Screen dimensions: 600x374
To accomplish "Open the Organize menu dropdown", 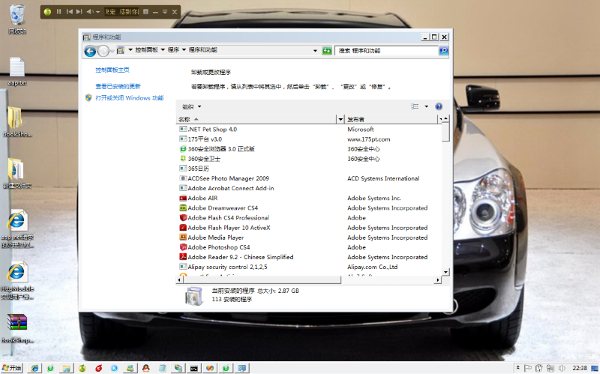I will coord(191,107).
